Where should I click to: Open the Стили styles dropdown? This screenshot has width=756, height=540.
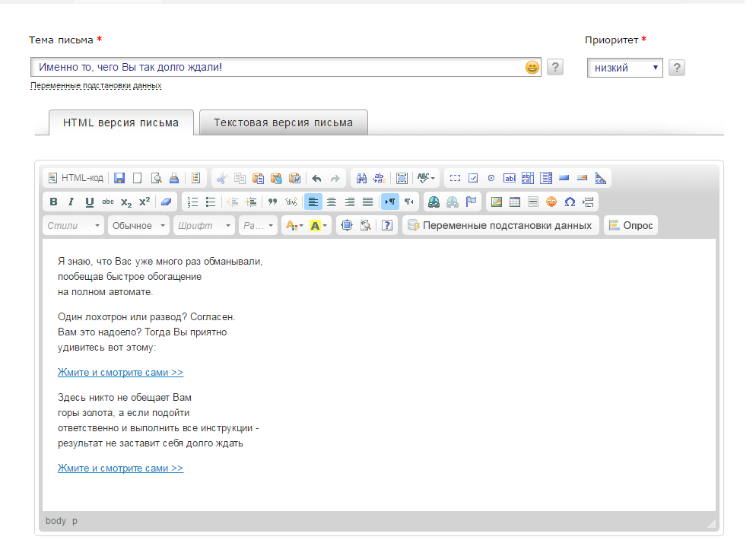73,226
